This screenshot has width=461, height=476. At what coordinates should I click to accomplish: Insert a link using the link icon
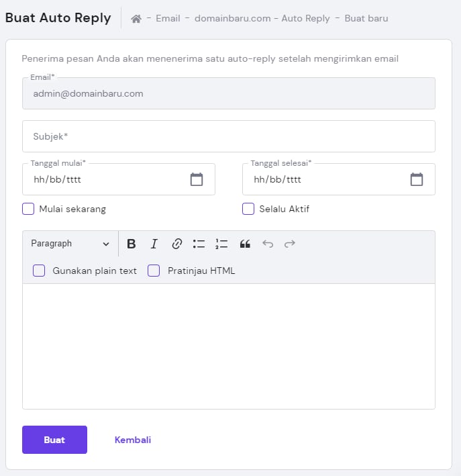[177, 244]
